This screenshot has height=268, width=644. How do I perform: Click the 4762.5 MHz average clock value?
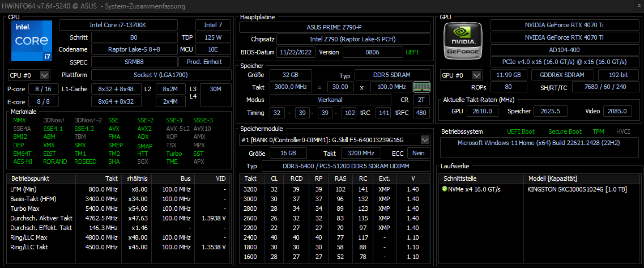[x=101, y=218]
